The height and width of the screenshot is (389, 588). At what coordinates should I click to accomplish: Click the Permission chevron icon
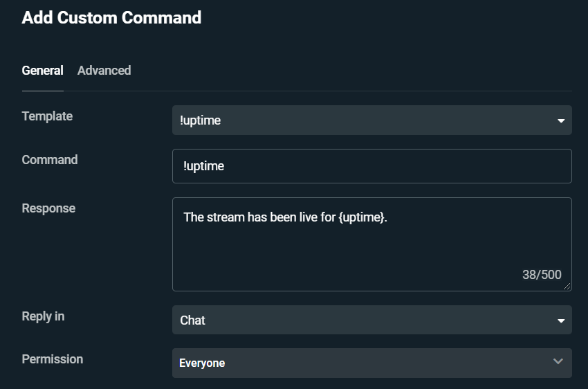(558, 361)
